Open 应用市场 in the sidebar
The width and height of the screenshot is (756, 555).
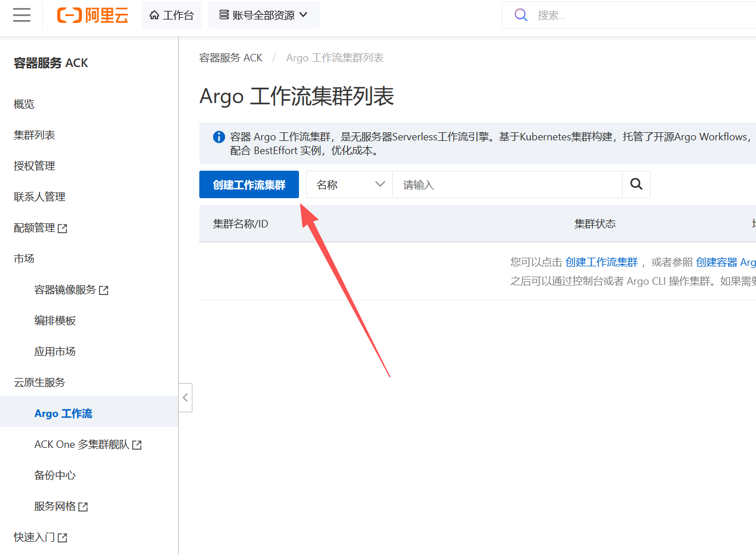pyautogui.click(x=55, y=352)
